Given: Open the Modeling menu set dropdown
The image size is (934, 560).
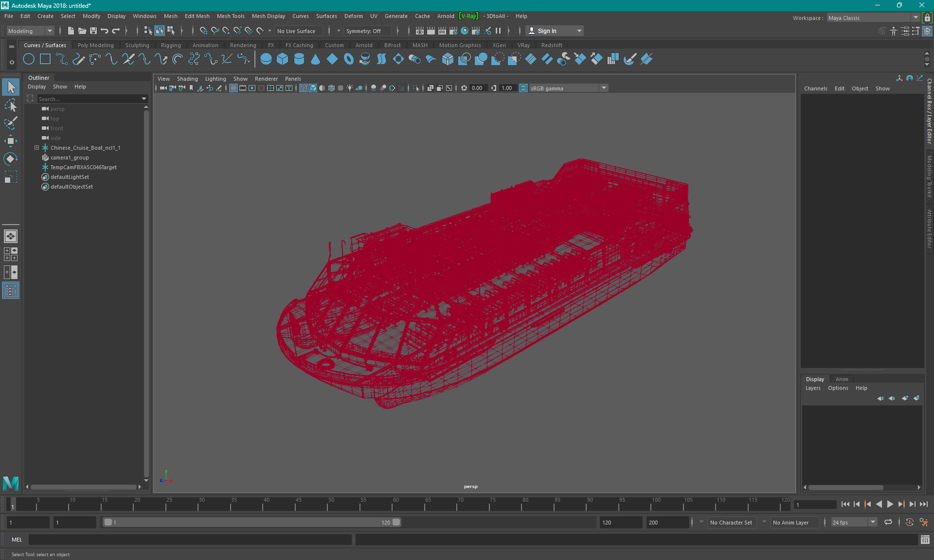Looking at the screenshot, I should pos(30,31).
